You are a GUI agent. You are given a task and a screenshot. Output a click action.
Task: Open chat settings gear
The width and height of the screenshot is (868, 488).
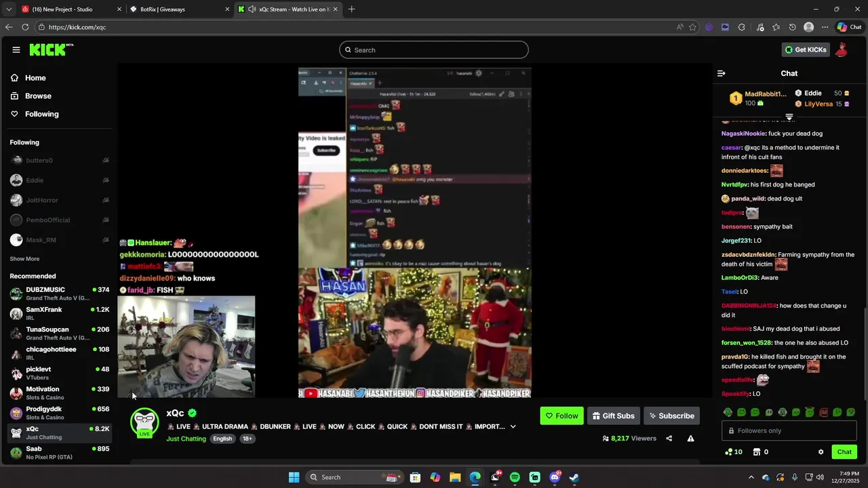pos(821,452)
